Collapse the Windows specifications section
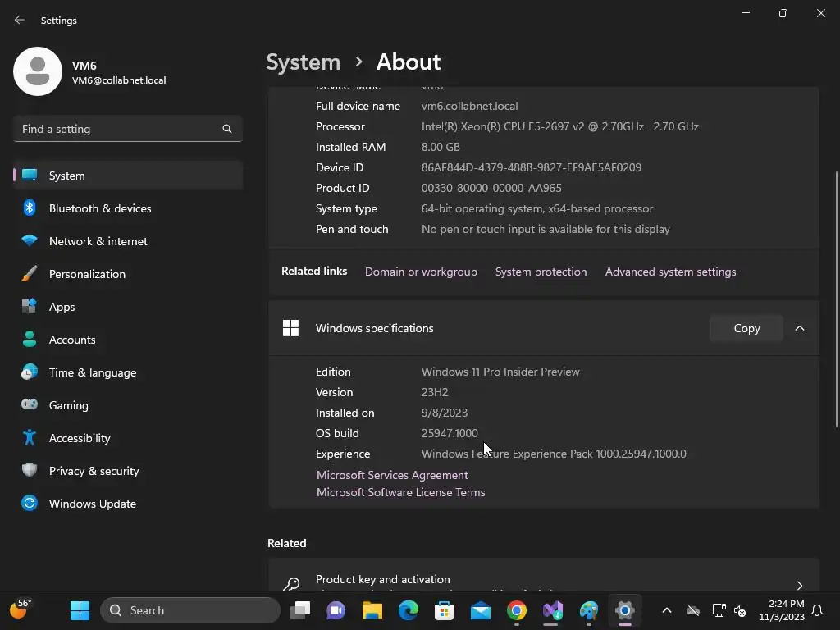Screen dimensions: 840x630 (x=800, y=328)
